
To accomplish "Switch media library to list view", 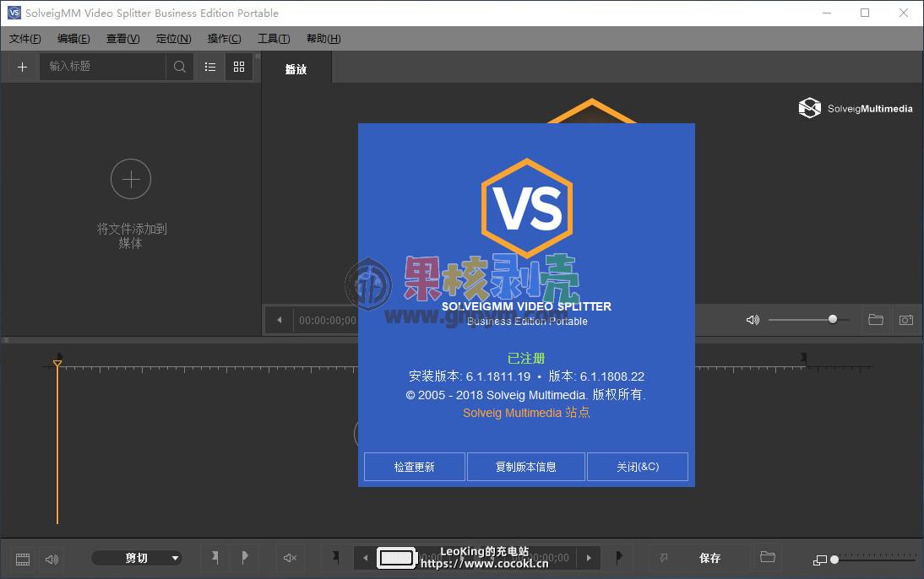I will point(210,67).
